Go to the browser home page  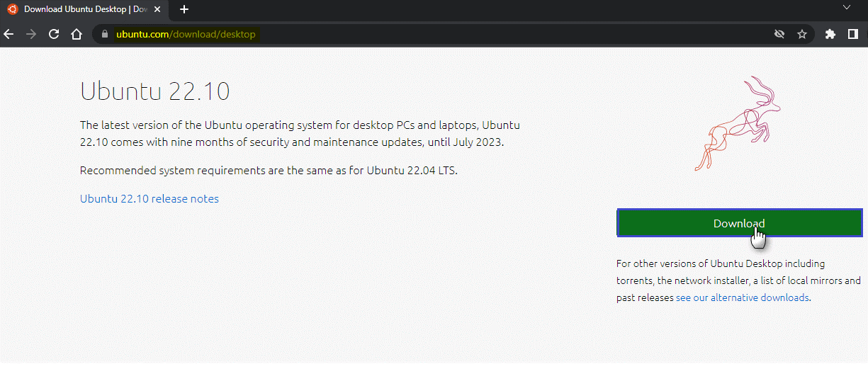click(77, 34)
